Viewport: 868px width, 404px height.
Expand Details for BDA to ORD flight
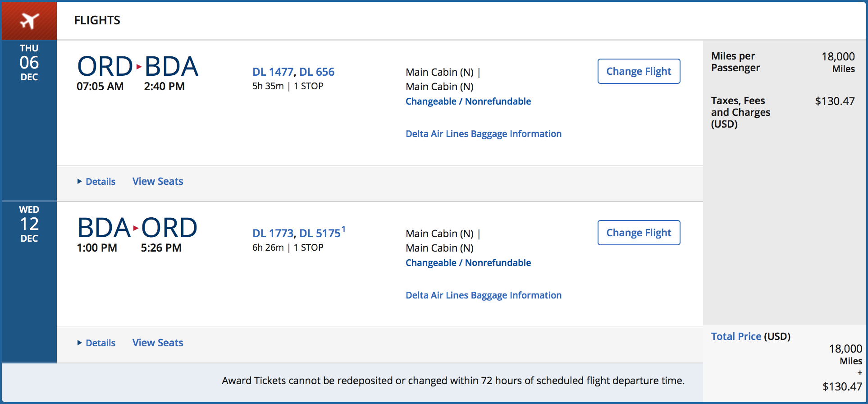click(96, 343)
